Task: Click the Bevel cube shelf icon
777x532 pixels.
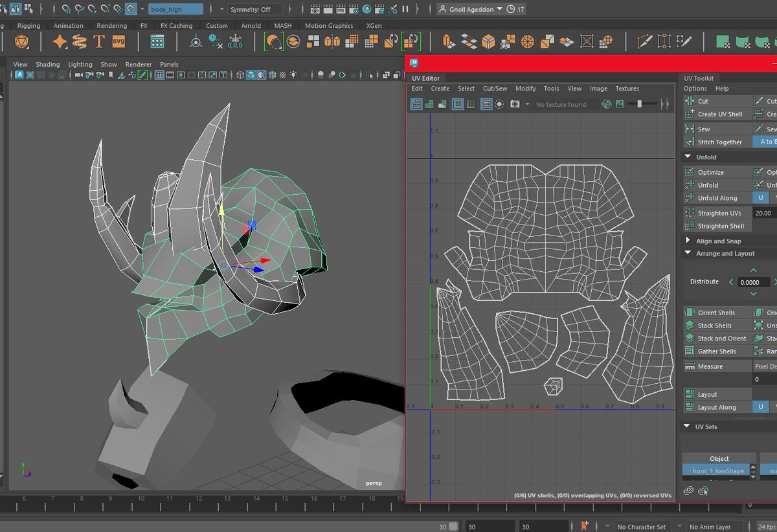Action: pos(488,42)
